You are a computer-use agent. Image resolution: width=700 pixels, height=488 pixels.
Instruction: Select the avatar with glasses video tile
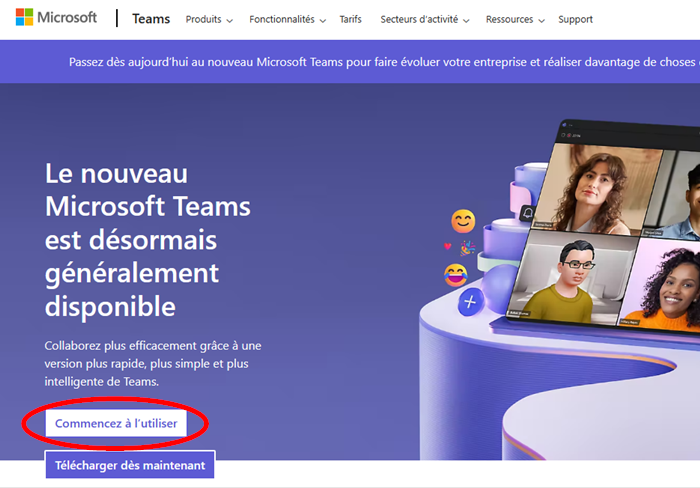pyautogui.click(x=573, y=277)
